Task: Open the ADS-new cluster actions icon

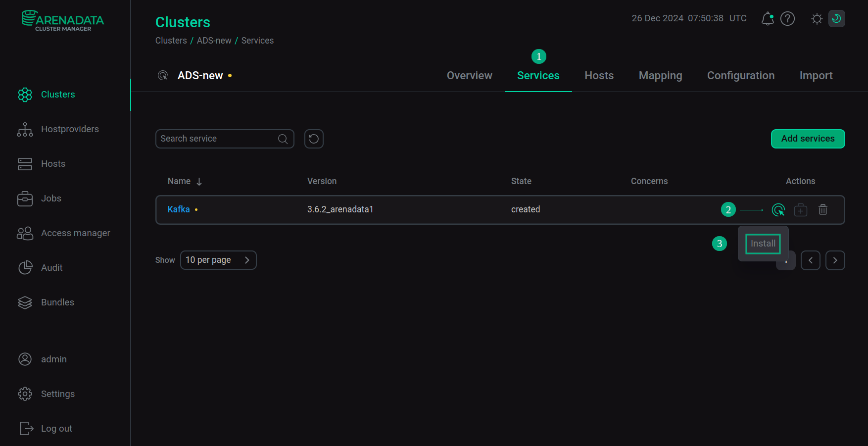Action: click(x=163, y=76)
